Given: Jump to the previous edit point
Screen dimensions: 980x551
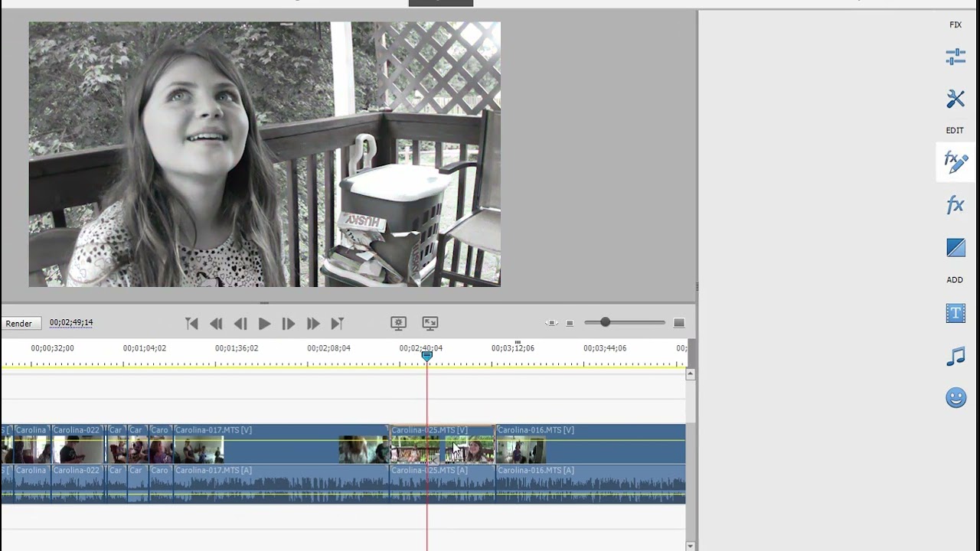Looking at the screenshot, I should tap(192, 324).
